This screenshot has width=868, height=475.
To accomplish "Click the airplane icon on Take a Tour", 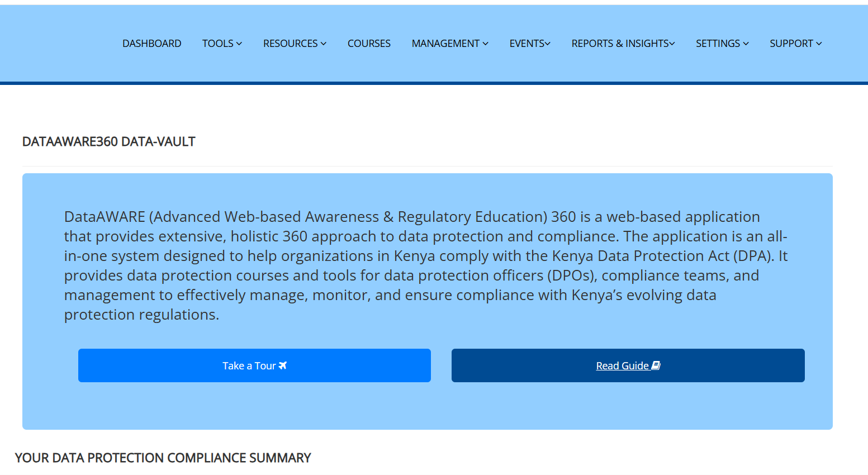I will pyautogui.click(x=283, y=365).
